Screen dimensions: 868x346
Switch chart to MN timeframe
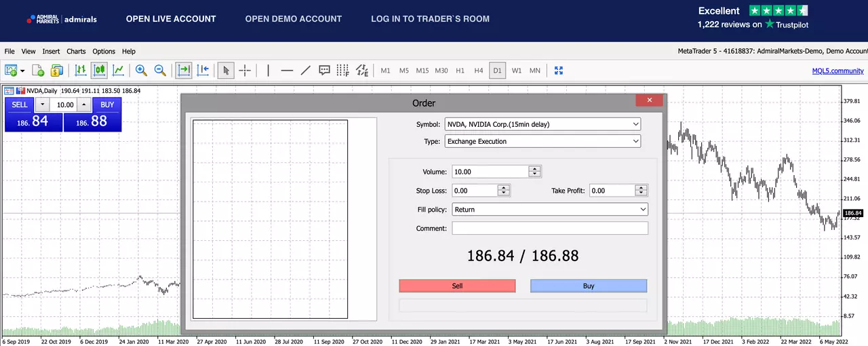point(535,71)
